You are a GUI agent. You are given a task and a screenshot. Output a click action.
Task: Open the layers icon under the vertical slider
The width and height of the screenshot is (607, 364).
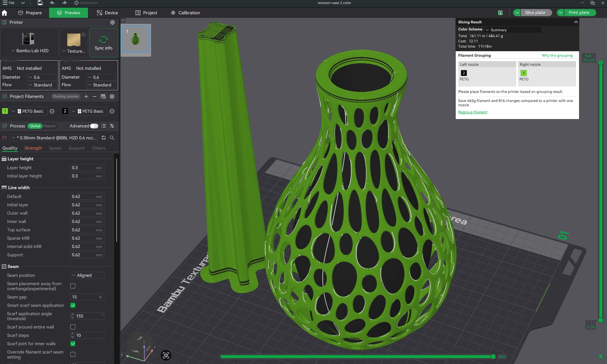pyautogui.click(x=601, y=357)
